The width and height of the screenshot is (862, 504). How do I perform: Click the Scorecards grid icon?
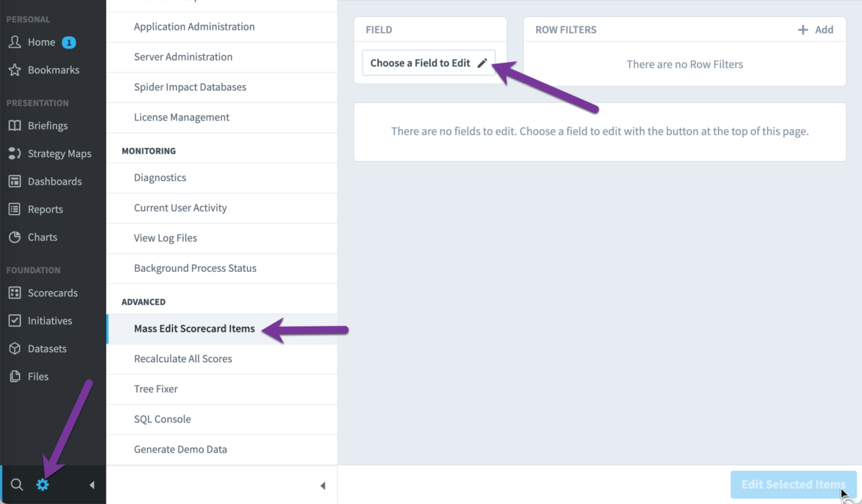(x=14, y=293)
